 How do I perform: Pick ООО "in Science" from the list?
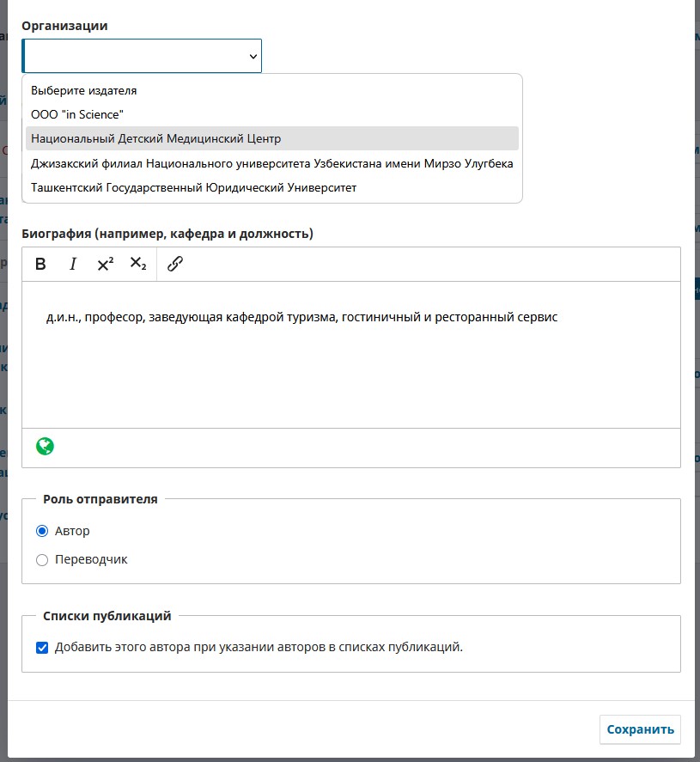(x=77, y=114)
